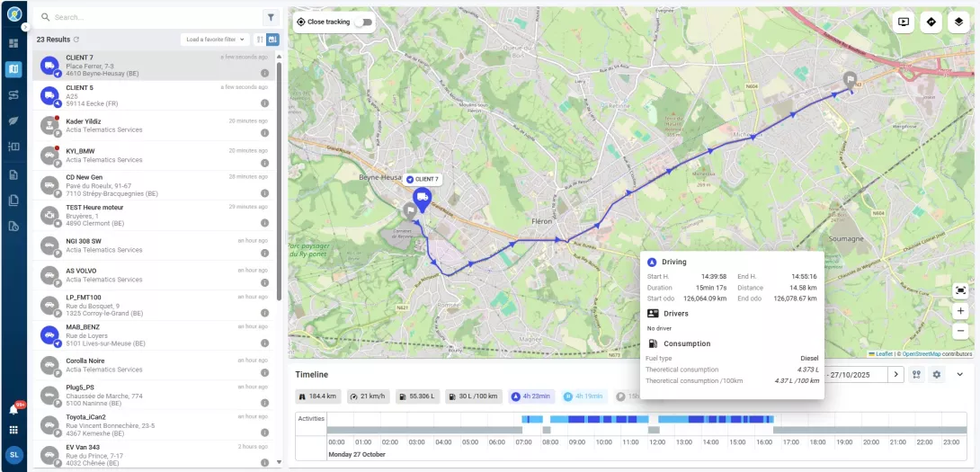Select the LP_FMT100 vehicle row
This screenshot has width=980, height=472.
153,305
